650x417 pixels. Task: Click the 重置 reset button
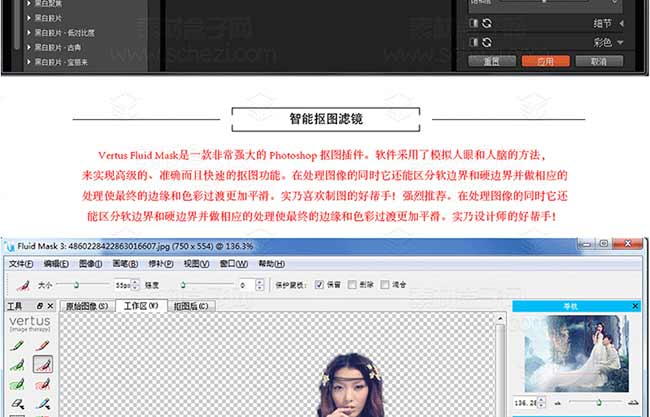tap(492, 61)
